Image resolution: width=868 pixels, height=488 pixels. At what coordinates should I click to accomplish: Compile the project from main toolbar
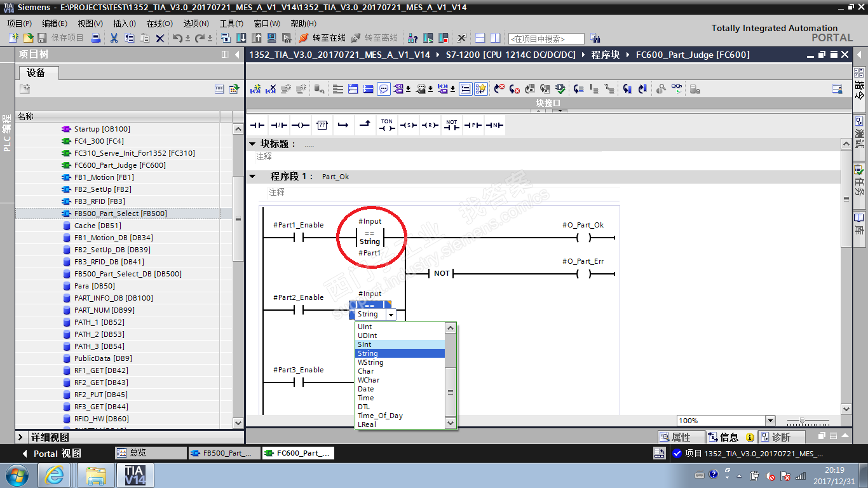[225, 38]
